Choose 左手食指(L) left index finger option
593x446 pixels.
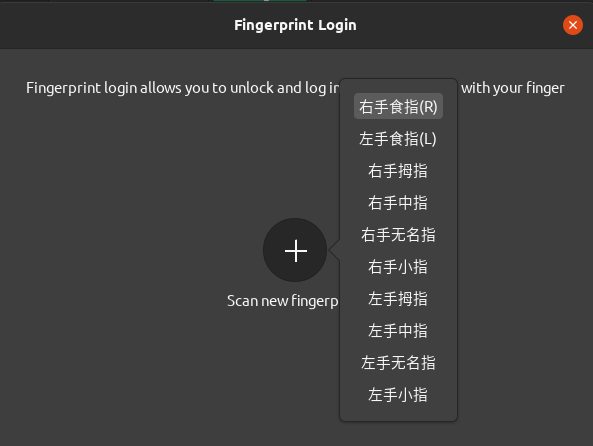(398, 138)
